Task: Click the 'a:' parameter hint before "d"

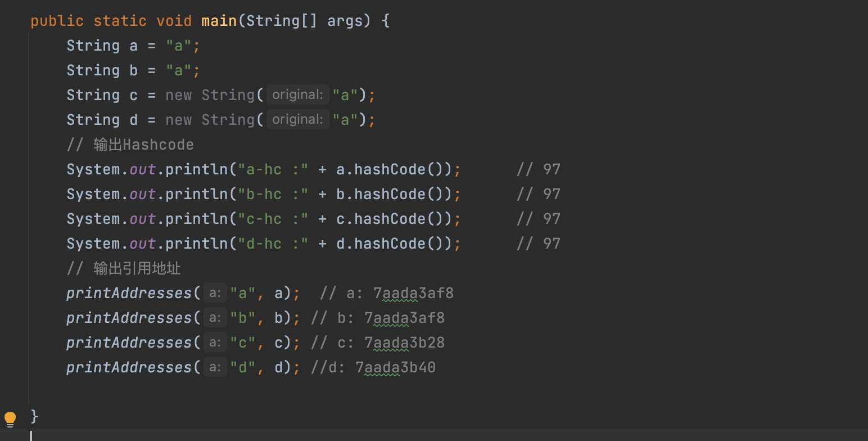Action: coord(215,367)
